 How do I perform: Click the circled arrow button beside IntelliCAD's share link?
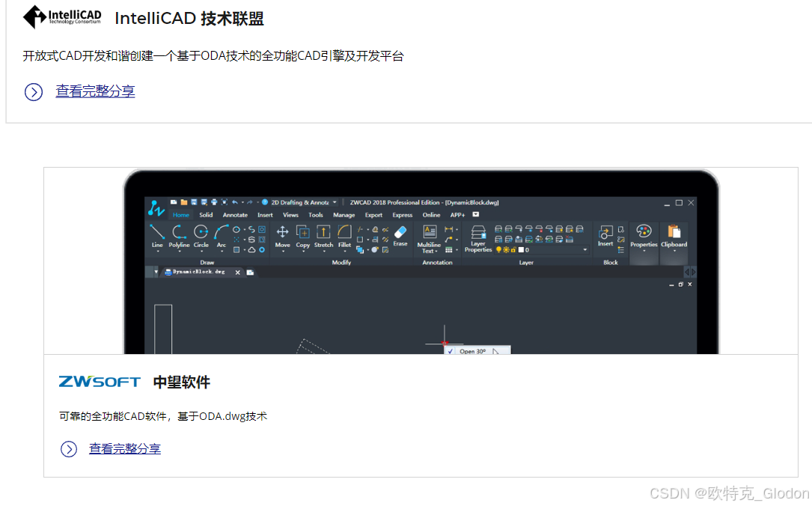click(34, 92)
